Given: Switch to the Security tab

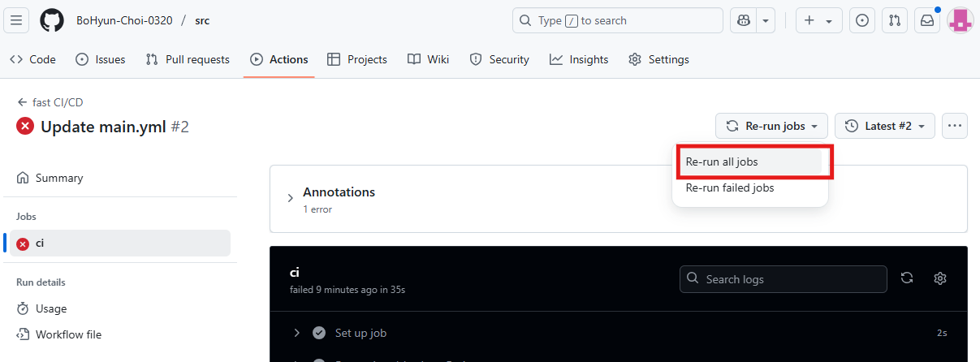Looking at the screenshot, I should click(x=499, y=59).
